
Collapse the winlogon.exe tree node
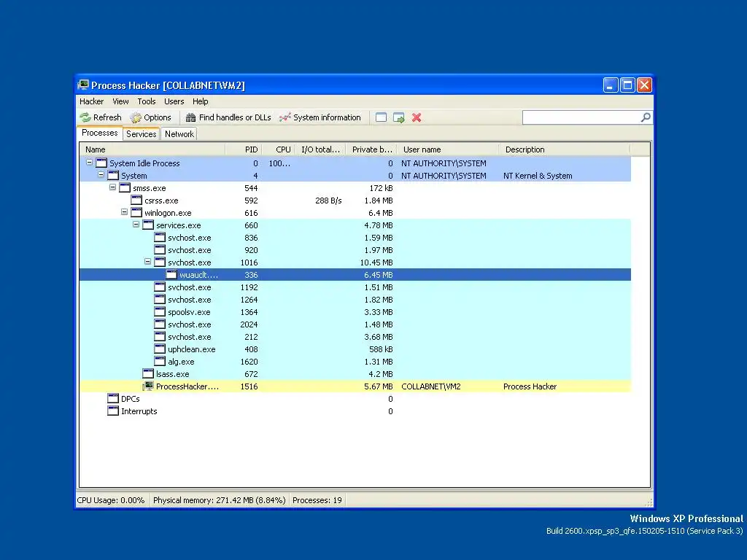pos(124,212)
